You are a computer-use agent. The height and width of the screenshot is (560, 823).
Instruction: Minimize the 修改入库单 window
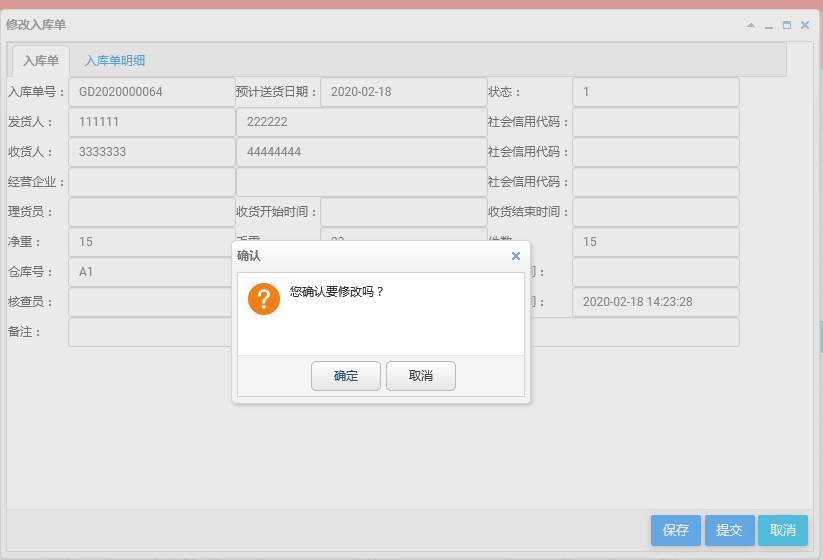tap(769, 25)
